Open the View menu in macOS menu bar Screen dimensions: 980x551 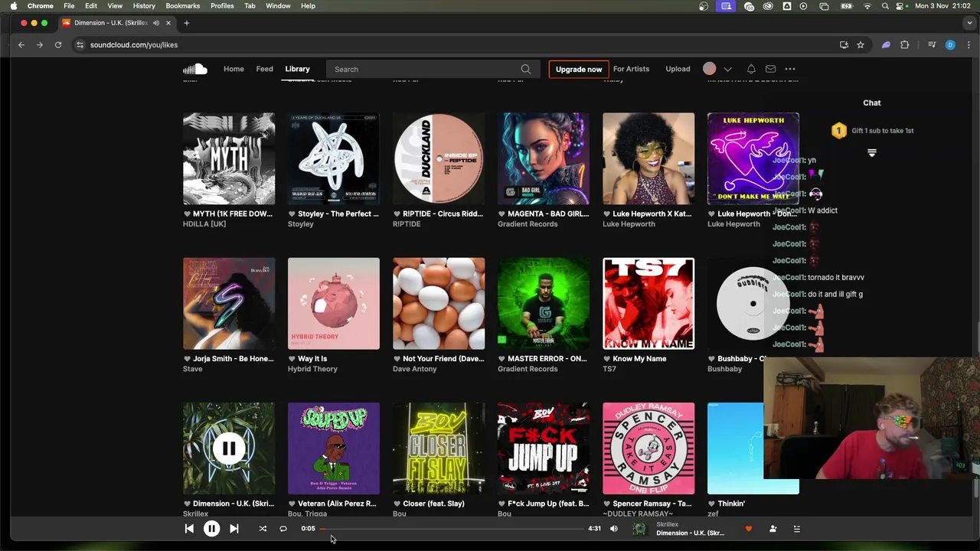(x=115, y=6)
